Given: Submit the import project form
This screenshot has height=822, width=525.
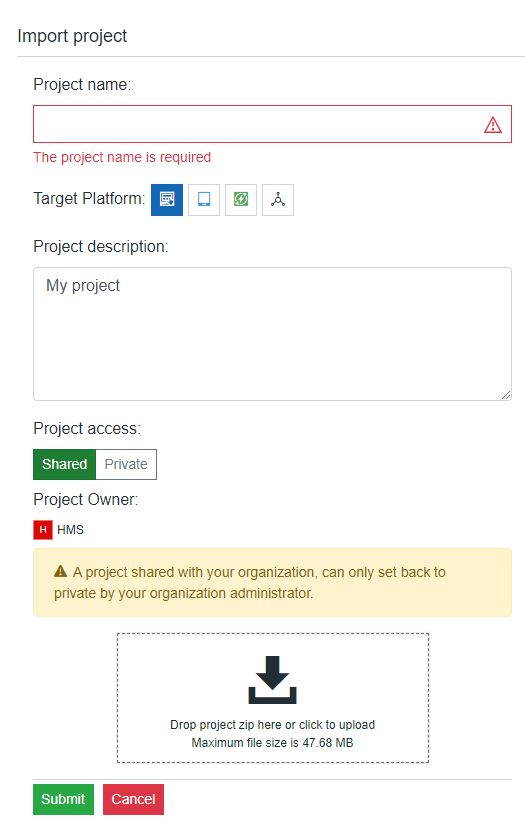Looking at the screenshot, I should [x=63, y=799].
